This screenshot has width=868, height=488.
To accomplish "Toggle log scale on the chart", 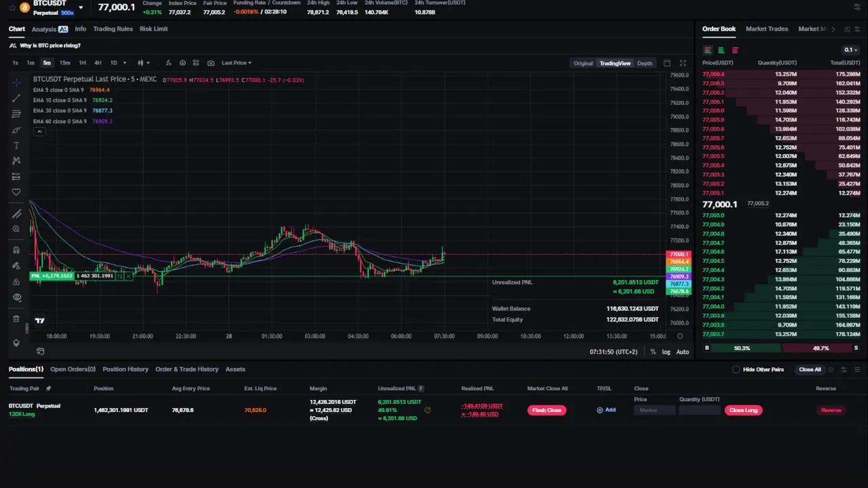I will coord(666,352).
